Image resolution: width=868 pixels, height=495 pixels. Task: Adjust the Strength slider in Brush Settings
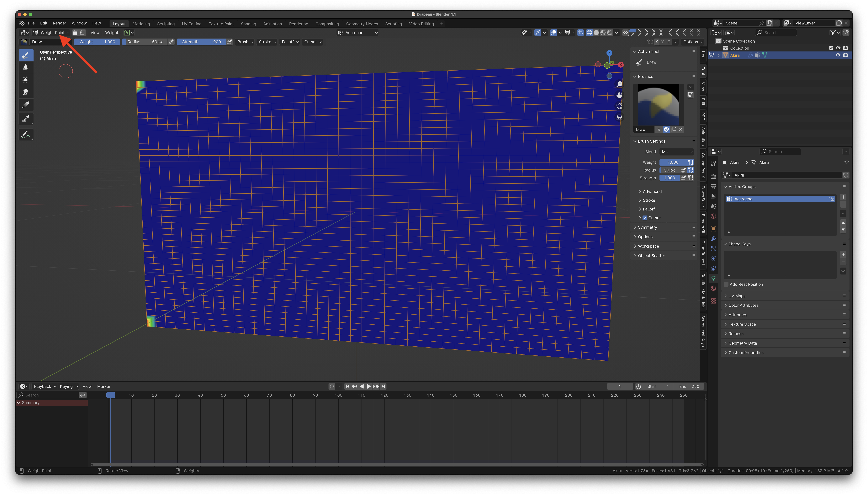pyautogui.click(x=670, y=178)
